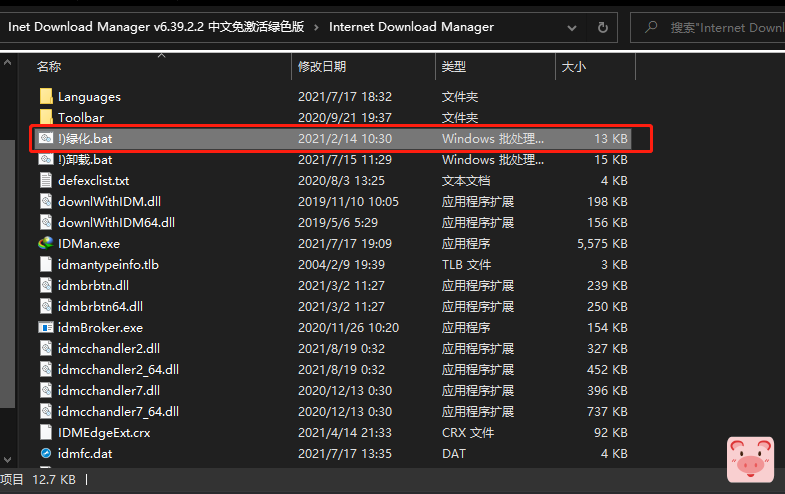Viewport: 785px width, 494px height.
Task: Click the date 2020/11/26 10:20
Action: coord(348,328)
